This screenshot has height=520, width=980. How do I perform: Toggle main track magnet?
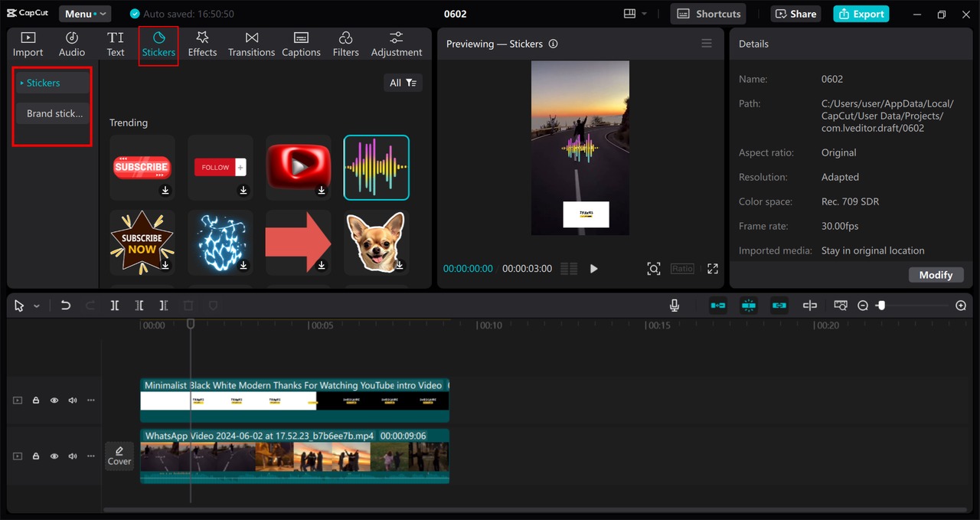pos(718,306)
